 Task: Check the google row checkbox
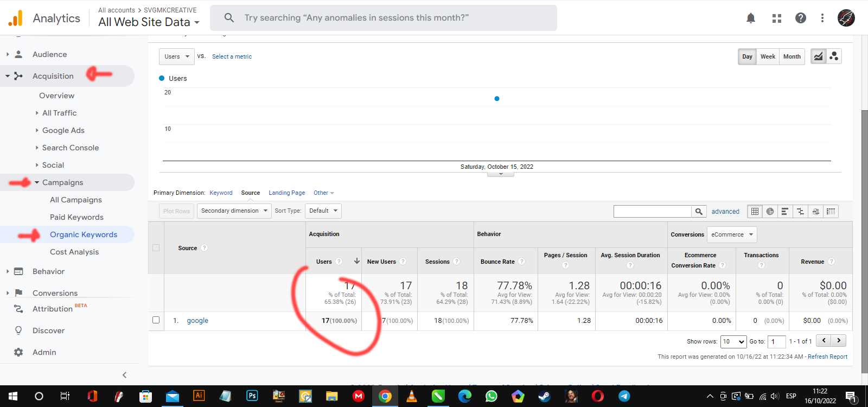tap(156, 320)
